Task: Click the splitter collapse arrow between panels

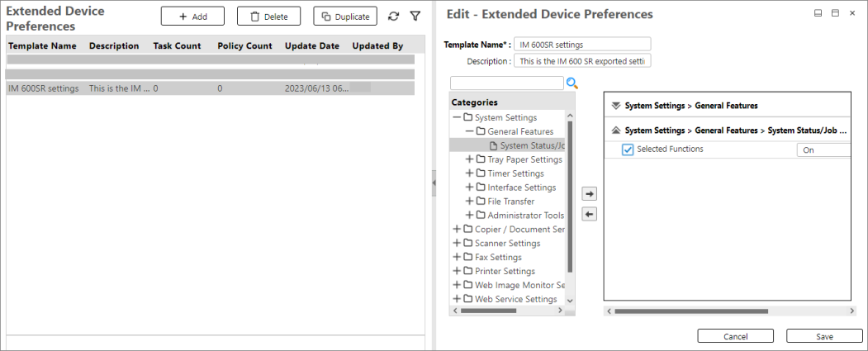Action: [434, 183]
